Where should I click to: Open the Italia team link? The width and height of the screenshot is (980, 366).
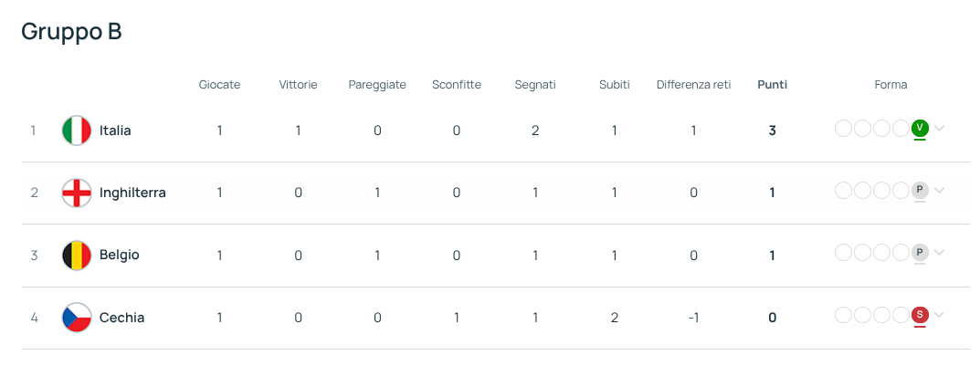click(x=115, y=131)
